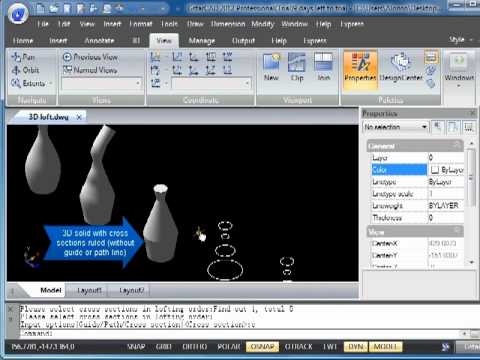Screen dimensions: 480x360
Task: Toggle SNAP mode in status bar
Action: pos(136,347)
